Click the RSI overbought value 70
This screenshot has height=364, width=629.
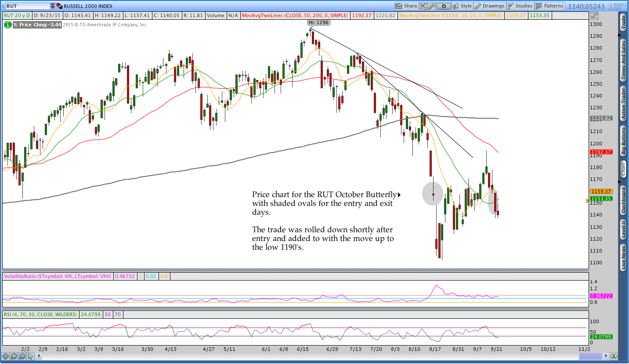tap(118, 314)
